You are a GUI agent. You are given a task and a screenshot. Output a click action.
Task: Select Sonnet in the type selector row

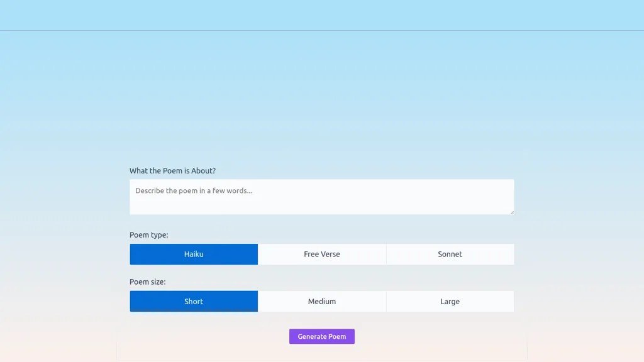[x=450, y=254]
